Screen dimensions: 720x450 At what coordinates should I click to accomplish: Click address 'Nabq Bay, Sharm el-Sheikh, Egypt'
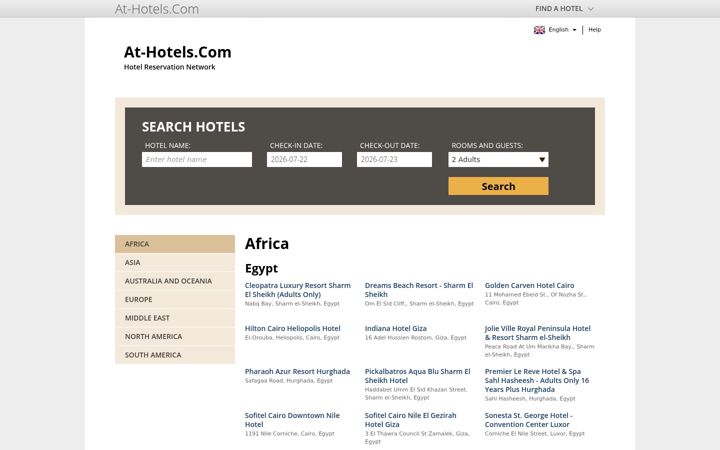(292, 304)
